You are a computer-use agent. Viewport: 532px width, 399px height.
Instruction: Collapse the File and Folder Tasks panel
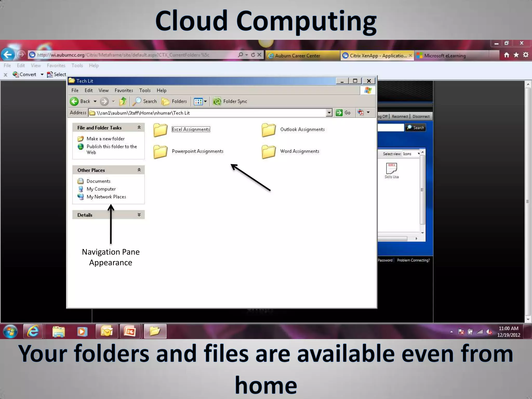click(x=139, y=128)
